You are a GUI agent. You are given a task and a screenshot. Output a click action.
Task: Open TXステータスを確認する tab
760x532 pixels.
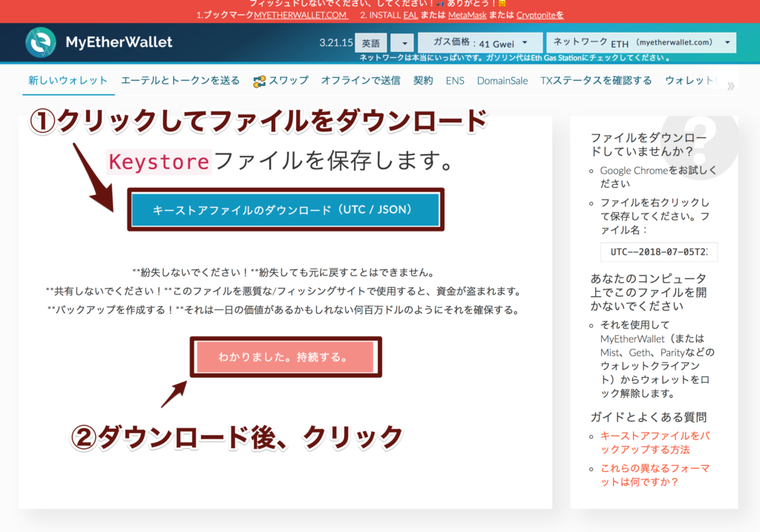596,80
